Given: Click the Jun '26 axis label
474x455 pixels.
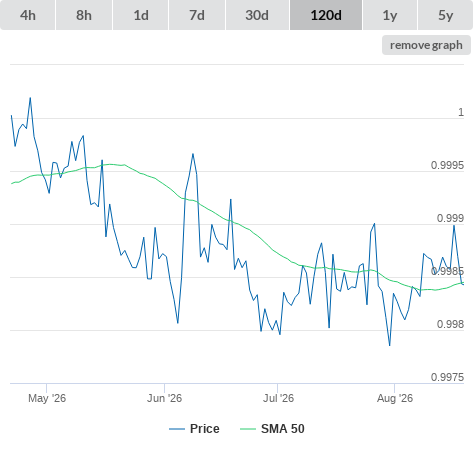Looking at the screenshot, I should tap(165, 398).
